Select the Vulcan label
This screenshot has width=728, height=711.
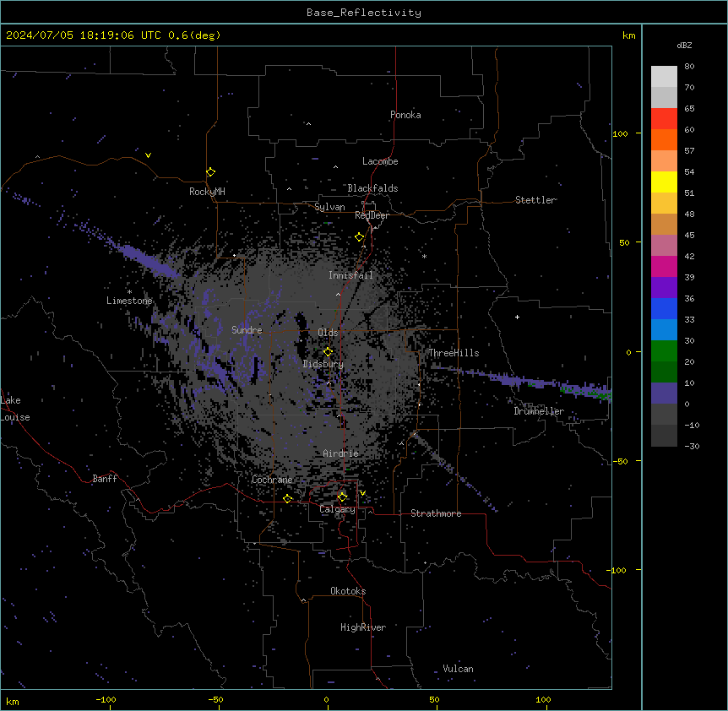click(x=459, y=669)
